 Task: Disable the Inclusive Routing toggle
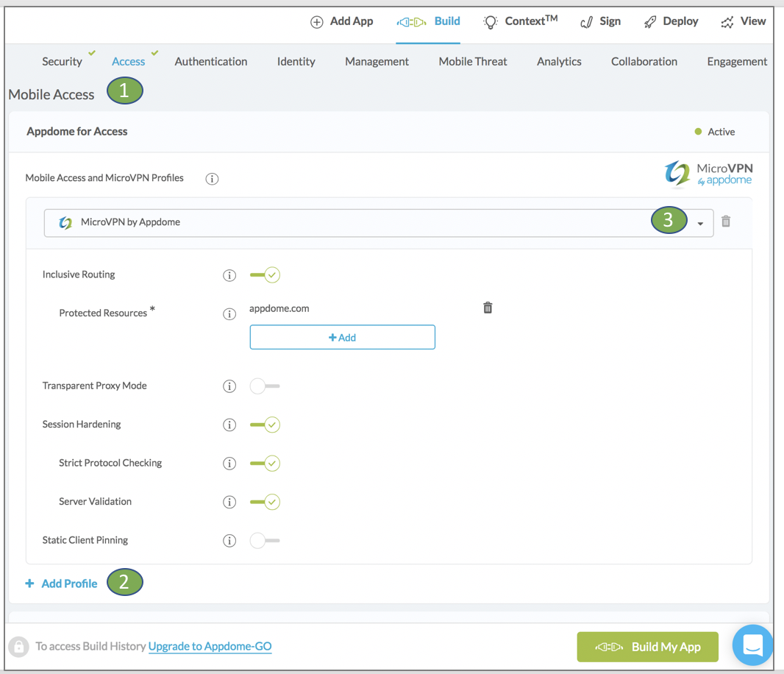265,274
